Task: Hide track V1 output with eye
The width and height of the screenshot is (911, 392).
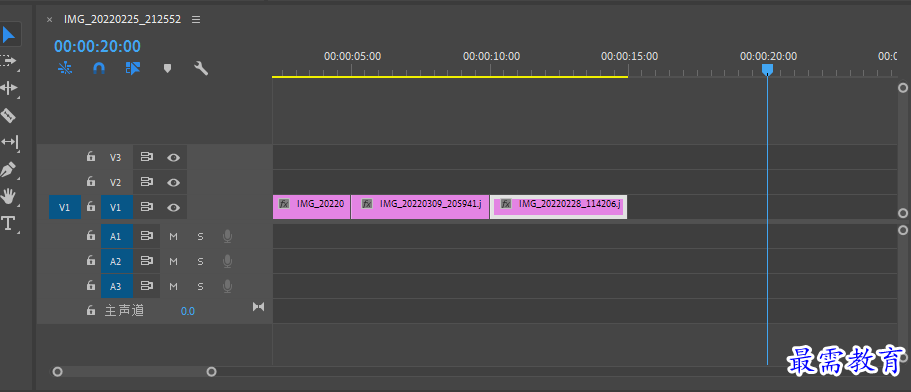Action: pos(173,207)
